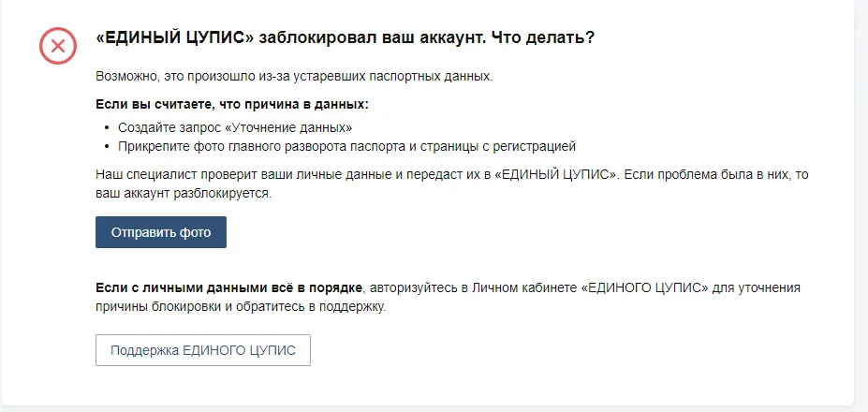868x412 pixels.
Task: Click bullet marker before "Создайте запрос"
Action: 108,128
